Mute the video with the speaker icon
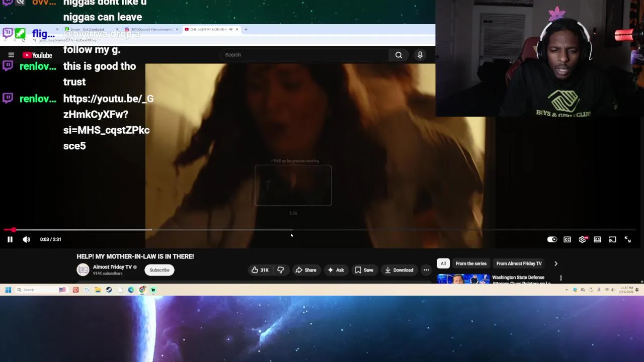This screenshot has height=362, width=644. point(26,239)
